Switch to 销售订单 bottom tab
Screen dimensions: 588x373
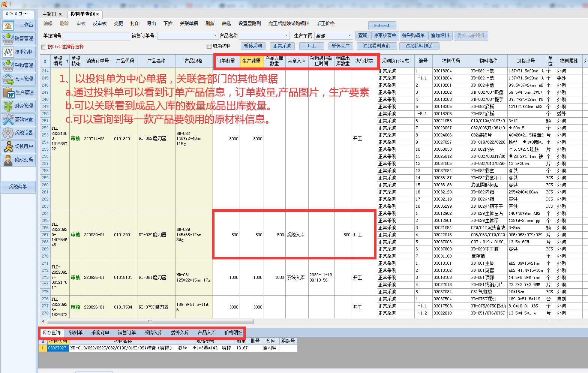click(x=127, y=333)
